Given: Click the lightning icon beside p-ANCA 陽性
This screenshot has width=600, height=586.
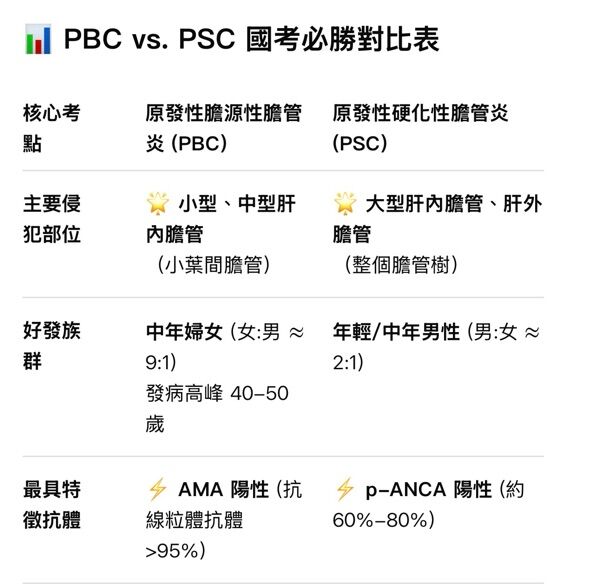Looking at the screenshot, I should click(344, 489).
